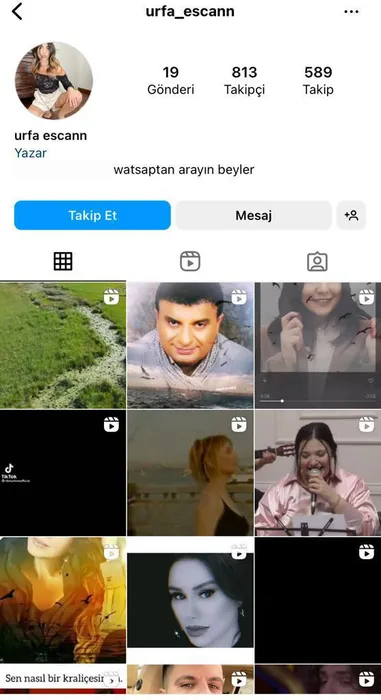Tap the circular profile picture

point(54,81)
